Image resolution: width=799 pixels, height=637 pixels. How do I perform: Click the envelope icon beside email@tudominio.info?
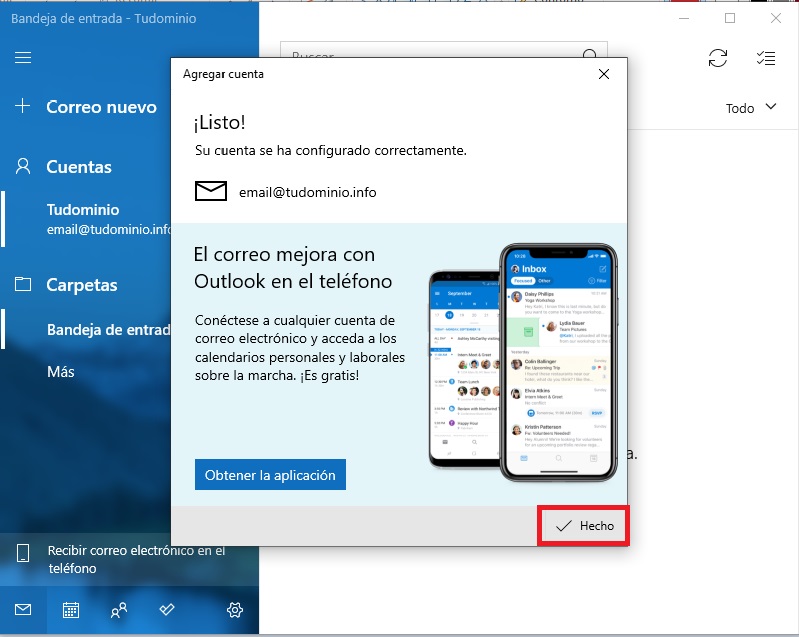[x=211, y=191]
